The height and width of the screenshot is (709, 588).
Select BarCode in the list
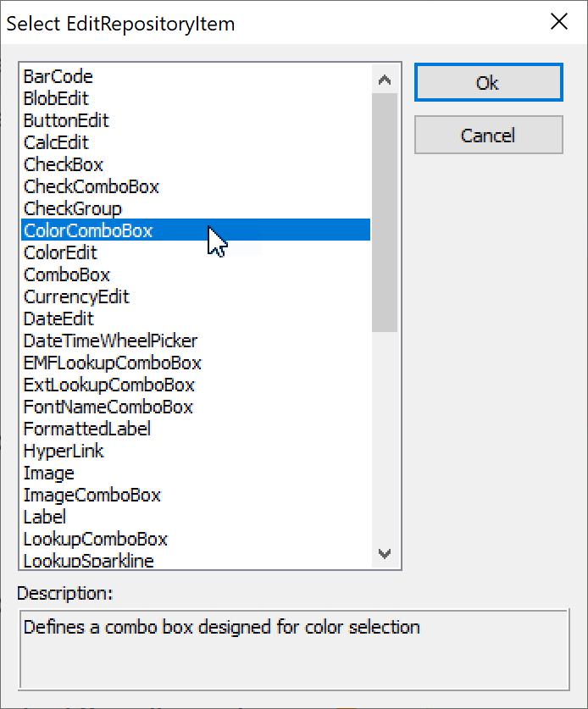pos(58,77)
